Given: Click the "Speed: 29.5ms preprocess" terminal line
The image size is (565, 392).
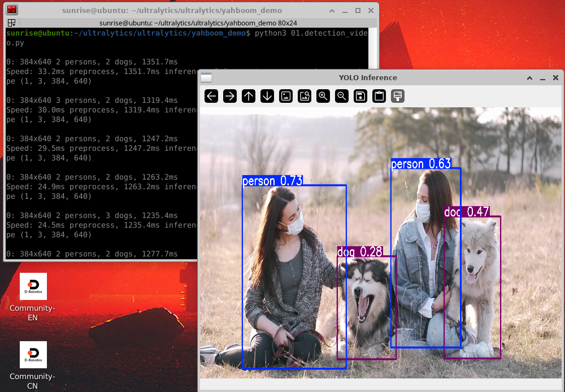Looking at the screenshot, I should coord(102,149).
